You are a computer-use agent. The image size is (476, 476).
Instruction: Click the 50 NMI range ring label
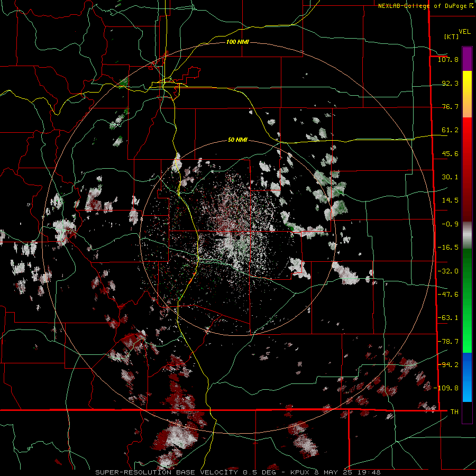click(x=237, y=140)
